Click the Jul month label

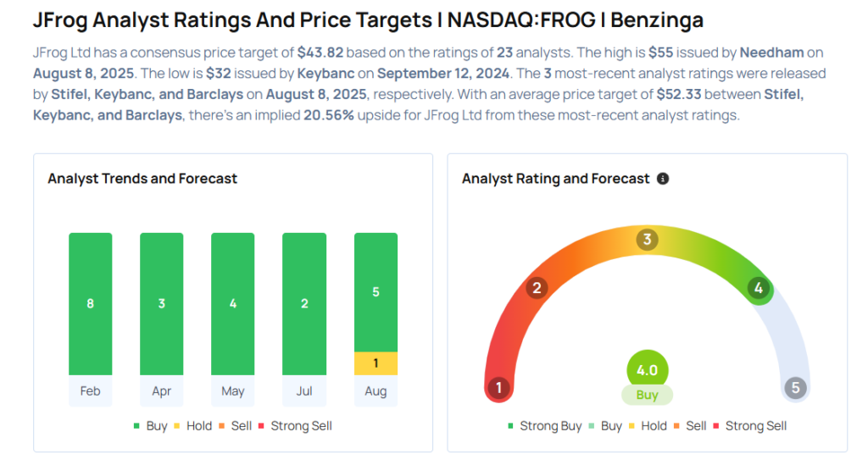click(304, 391)
